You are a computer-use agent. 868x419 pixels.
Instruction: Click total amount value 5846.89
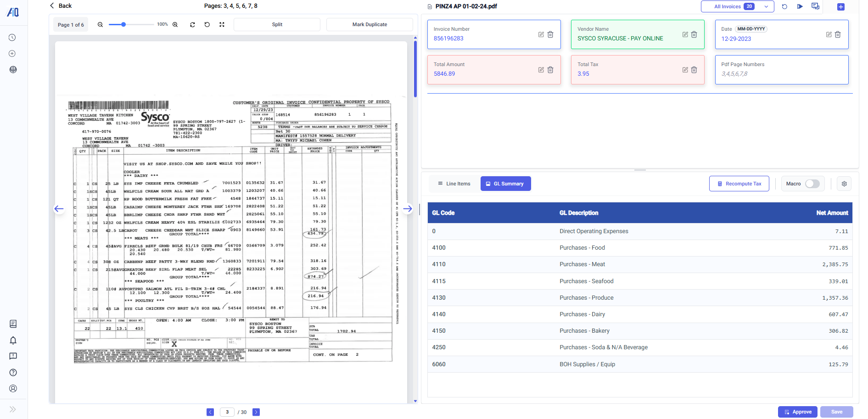(444, 74)
